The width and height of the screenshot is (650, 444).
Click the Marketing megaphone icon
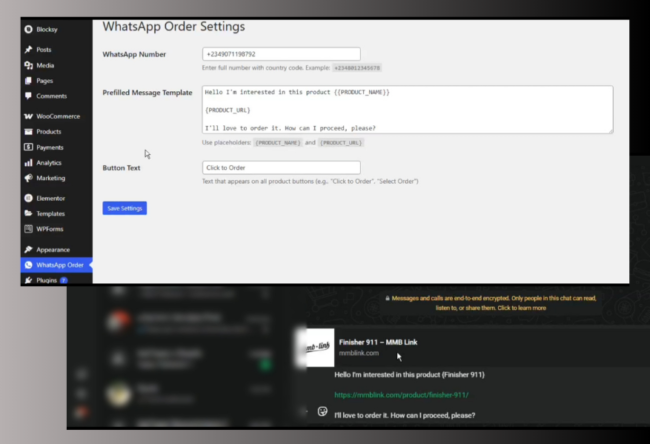pyautogui.click(x=28, y=178)
